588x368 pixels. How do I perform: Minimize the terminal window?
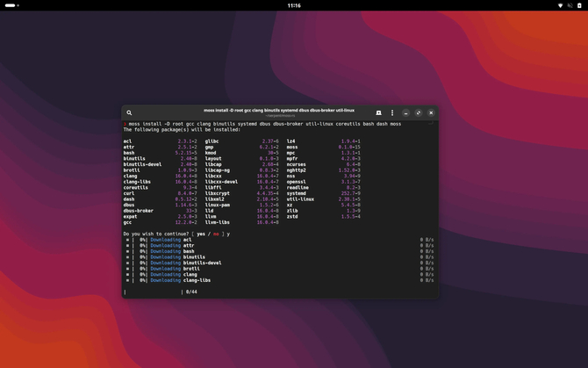[x=405, y=113]
